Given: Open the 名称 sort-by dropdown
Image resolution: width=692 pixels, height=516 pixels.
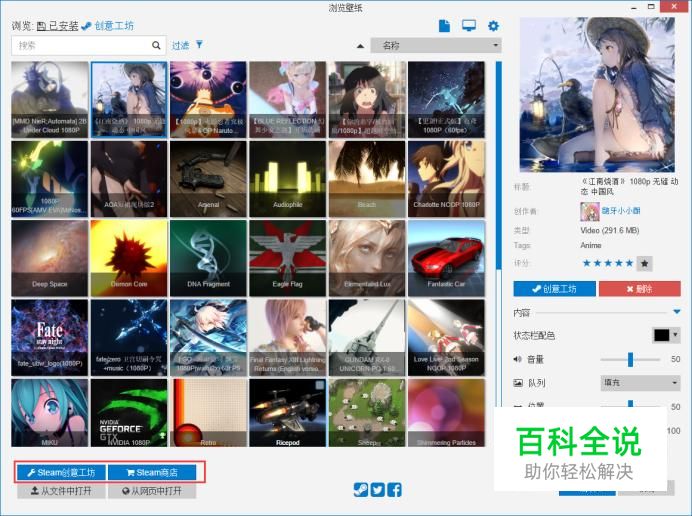Looking at the screenshot, I should pos(436,45).
